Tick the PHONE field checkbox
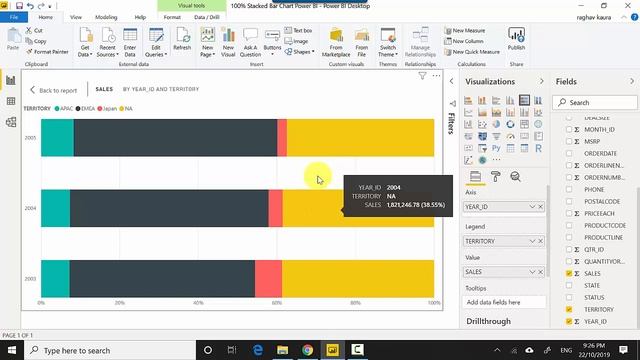 [569, 189]
